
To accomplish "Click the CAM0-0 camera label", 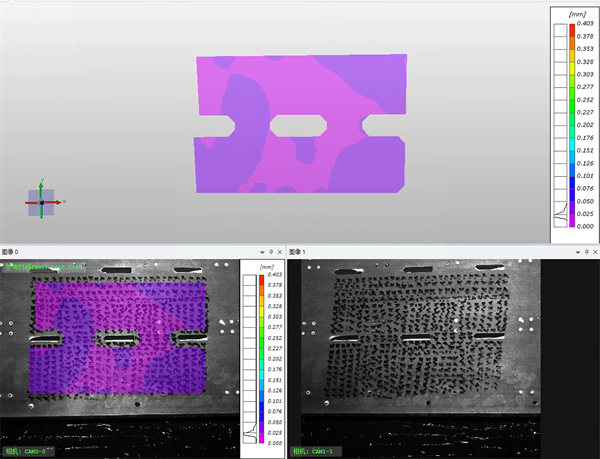I will (28, 451).
